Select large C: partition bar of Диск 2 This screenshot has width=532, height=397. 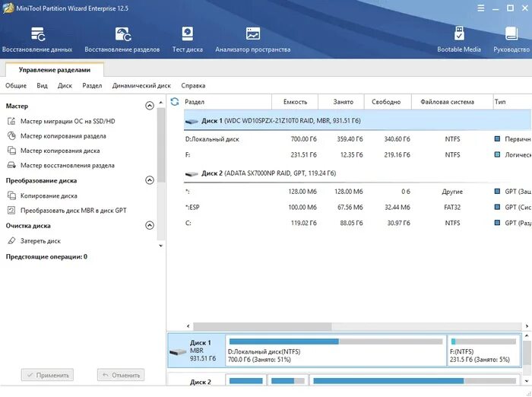(415, 381)
